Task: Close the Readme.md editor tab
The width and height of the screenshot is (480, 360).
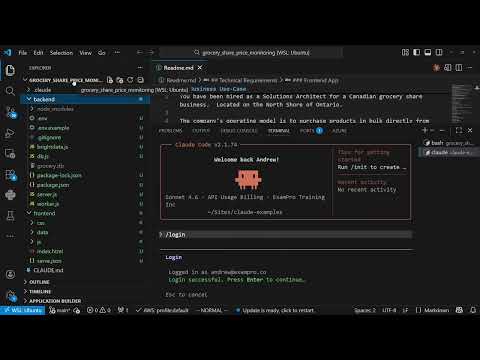Action: tap(200, 68)
